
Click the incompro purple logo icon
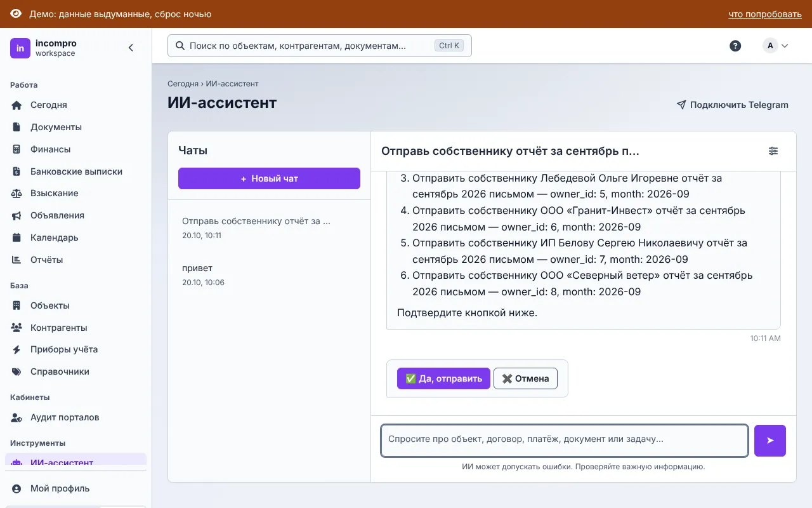20,48
